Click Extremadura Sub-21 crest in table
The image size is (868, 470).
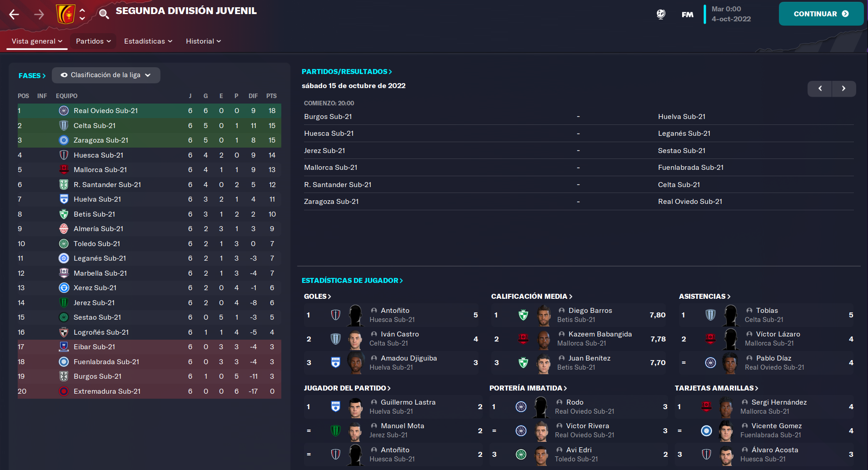tap(64, 391)
